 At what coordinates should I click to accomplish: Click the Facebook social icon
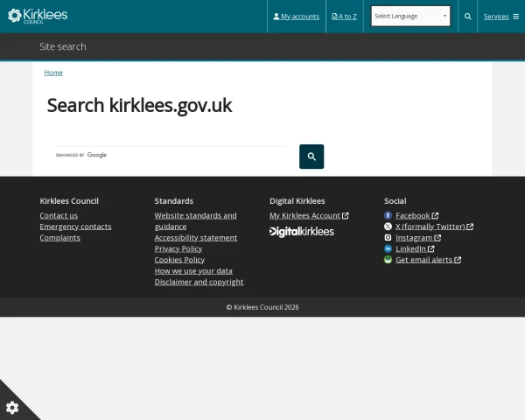388,215
